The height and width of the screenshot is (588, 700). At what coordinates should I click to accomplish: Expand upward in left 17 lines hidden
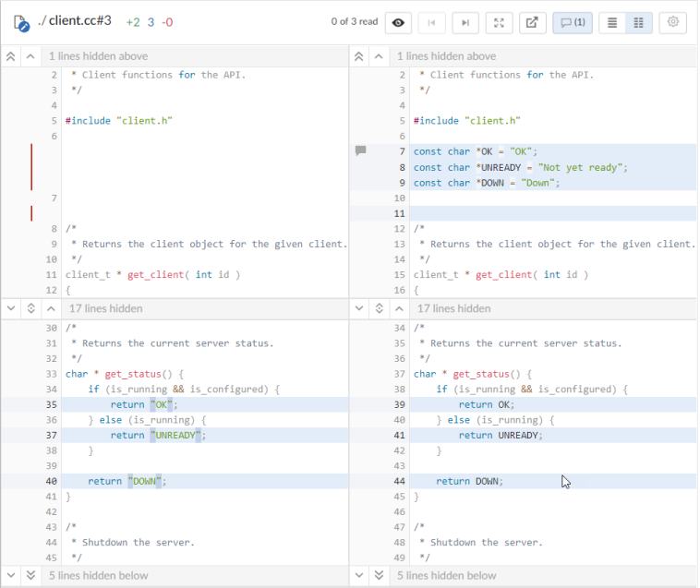[51, 308]
